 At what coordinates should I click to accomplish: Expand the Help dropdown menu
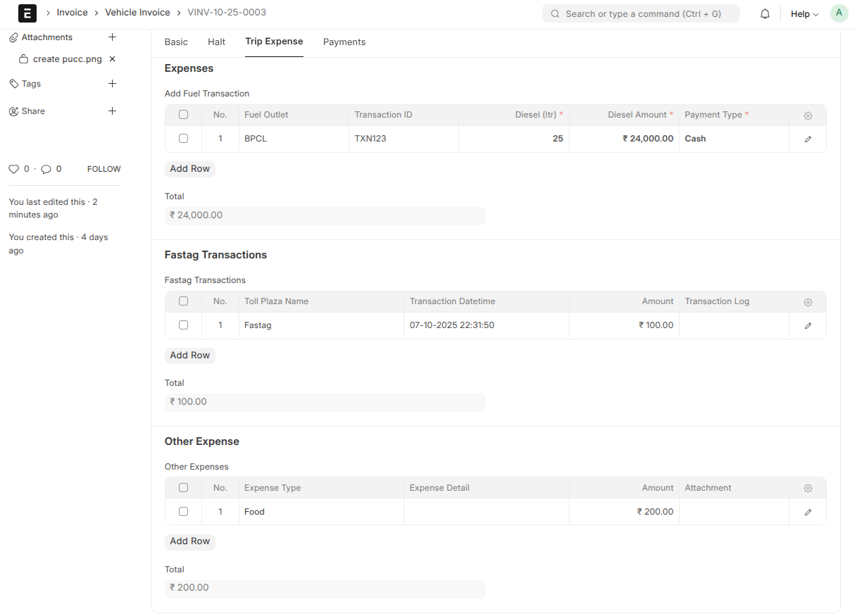point(804,14)
